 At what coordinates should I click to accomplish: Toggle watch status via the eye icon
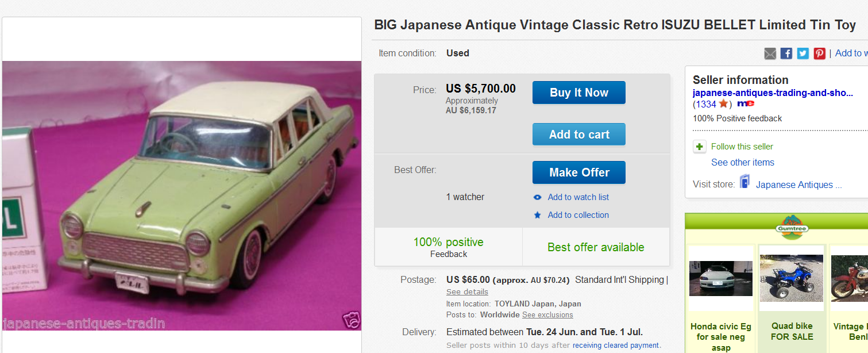click(538, 197)
